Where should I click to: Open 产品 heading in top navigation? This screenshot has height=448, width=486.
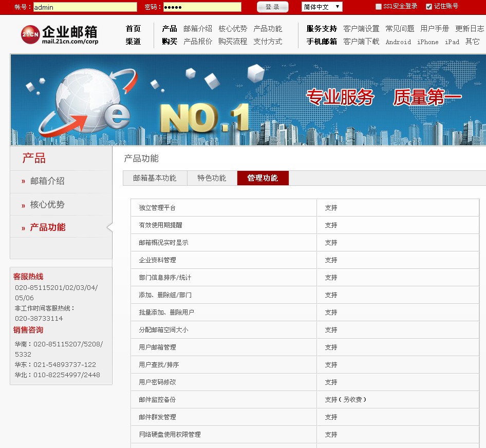tap(170, 29)
